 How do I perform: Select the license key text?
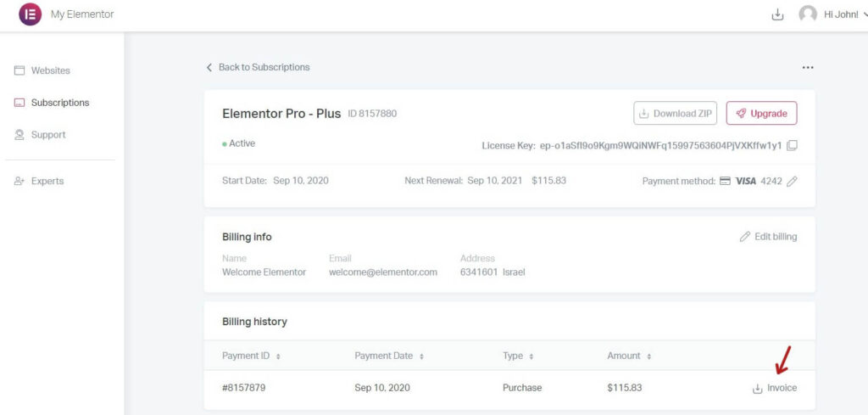coord(661,146)
